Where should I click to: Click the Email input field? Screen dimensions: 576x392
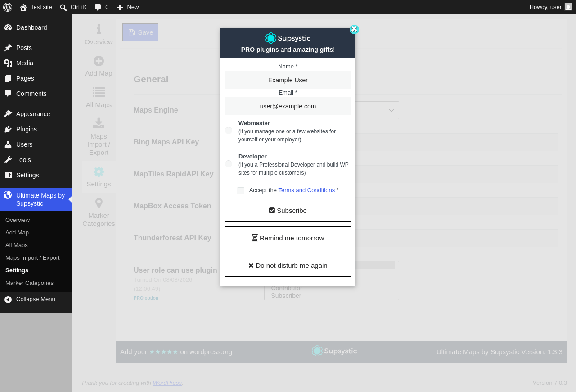(288, 106)
